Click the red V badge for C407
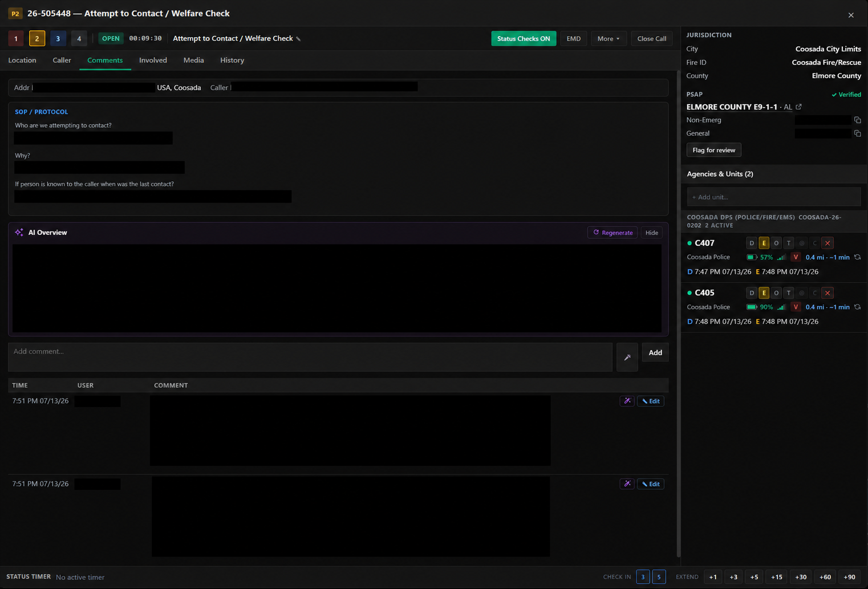The image size is (868, 589). [796, 257]
